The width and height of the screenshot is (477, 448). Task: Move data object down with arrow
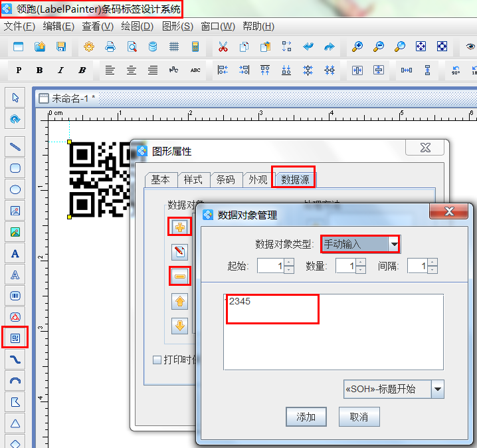[180, 326]
